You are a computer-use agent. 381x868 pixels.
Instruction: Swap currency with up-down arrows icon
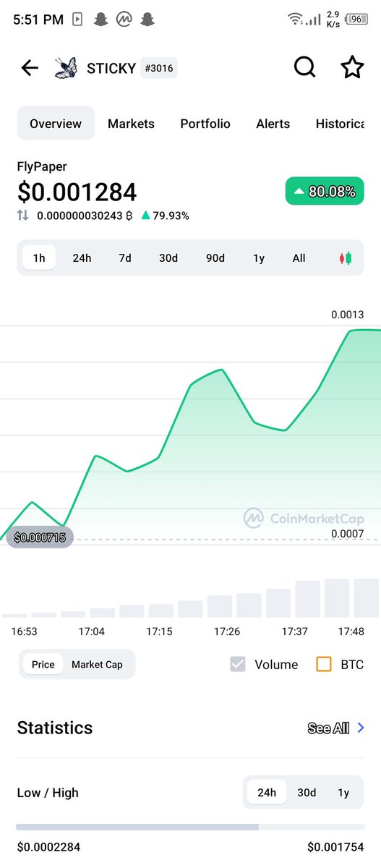point(23,216)
